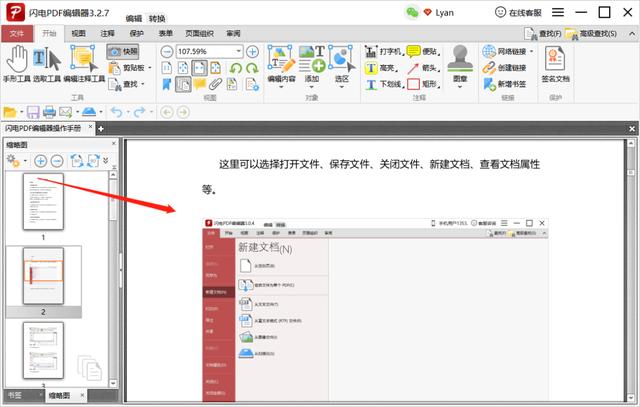Select the 高亮 highlight text tool

[x=381, y=68]
